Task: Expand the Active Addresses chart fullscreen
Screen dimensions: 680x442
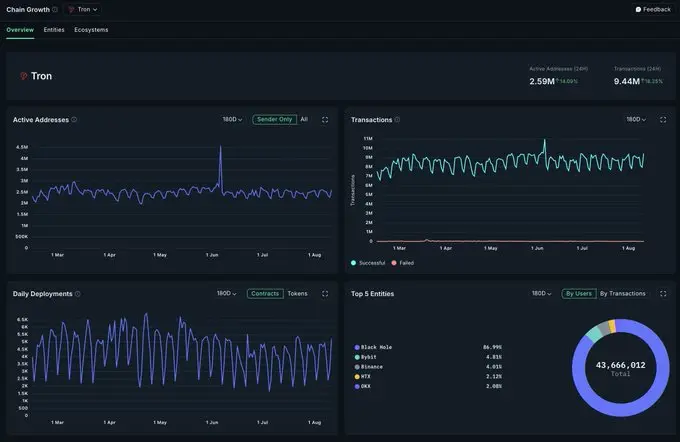Action: click(x=325, y=120)
